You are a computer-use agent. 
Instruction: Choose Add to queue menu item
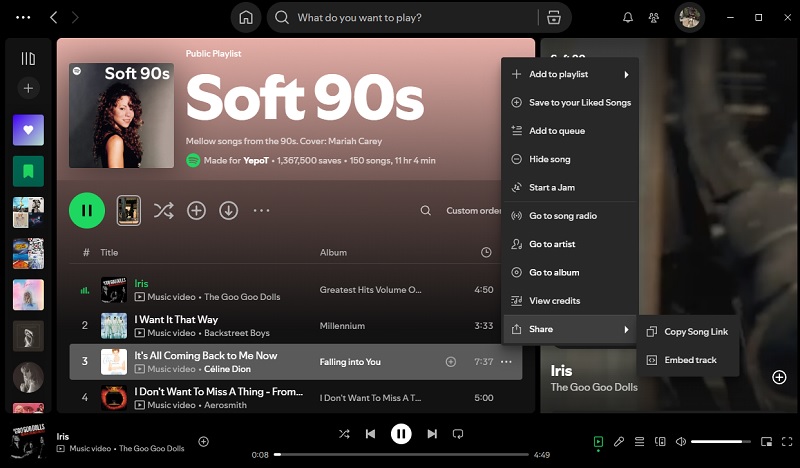(x=570, y=131)
